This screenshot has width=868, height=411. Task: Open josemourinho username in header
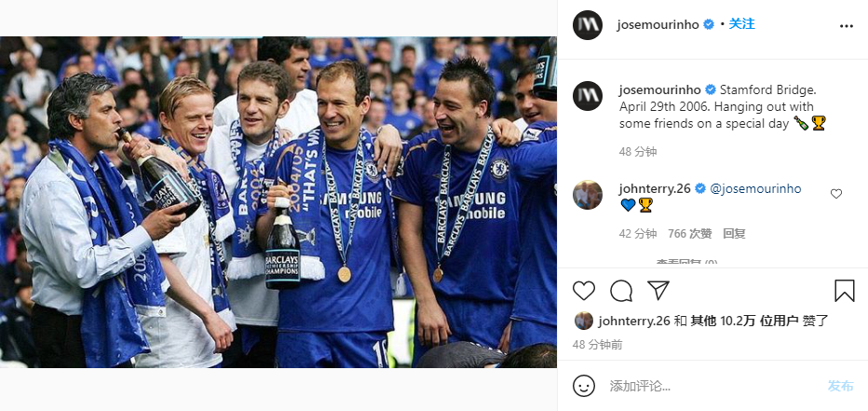pos(658,25)
